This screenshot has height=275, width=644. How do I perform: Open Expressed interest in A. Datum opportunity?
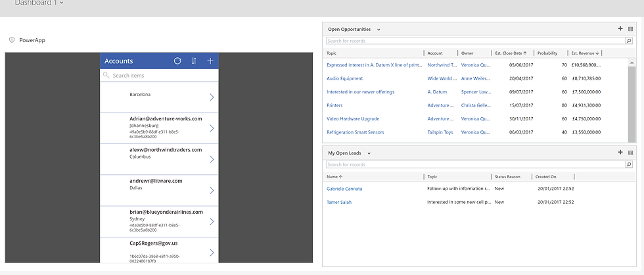pyautogui.click(x=374, y=65)
